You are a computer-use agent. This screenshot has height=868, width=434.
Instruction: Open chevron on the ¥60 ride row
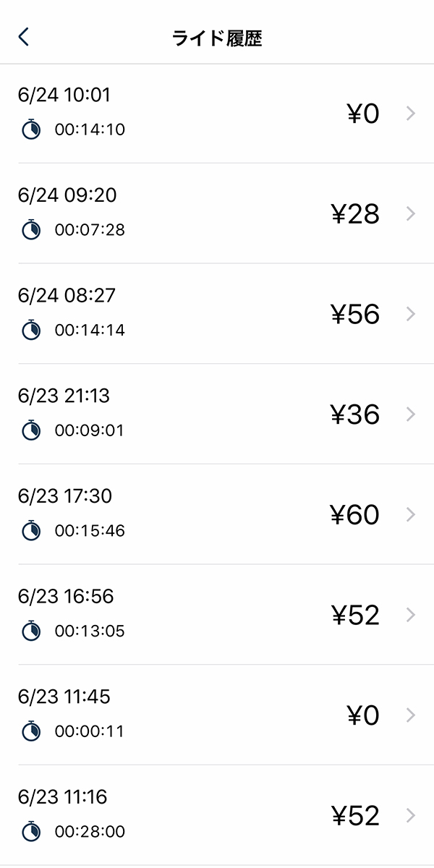(x=411, y=515)
